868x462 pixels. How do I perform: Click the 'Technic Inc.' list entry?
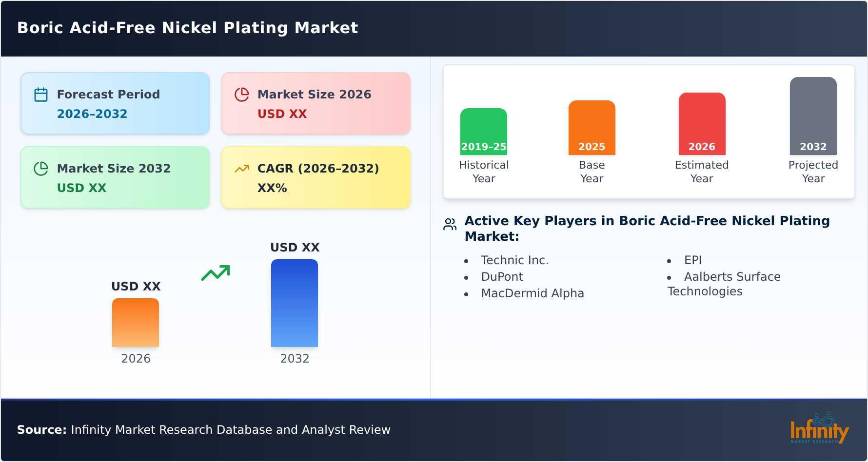click(515, 260)
